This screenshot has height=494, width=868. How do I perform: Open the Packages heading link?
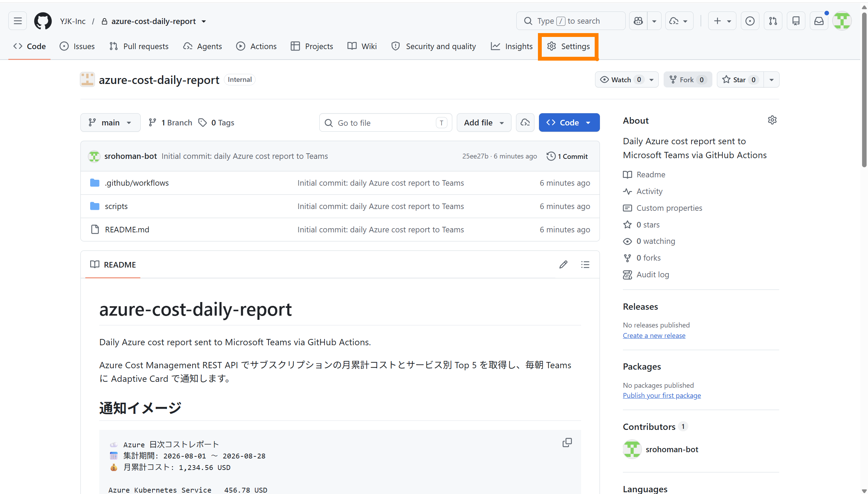point(642,366)
